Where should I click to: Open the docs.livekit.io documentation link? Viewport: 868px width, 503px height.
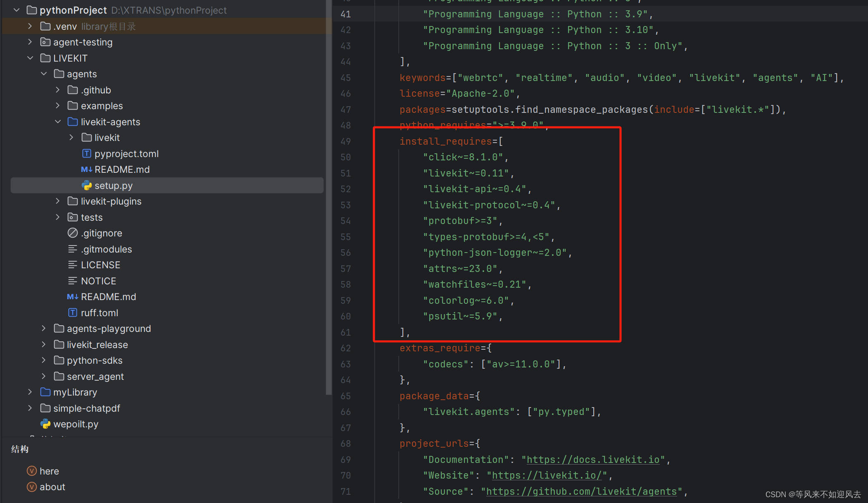click(593, 460)
